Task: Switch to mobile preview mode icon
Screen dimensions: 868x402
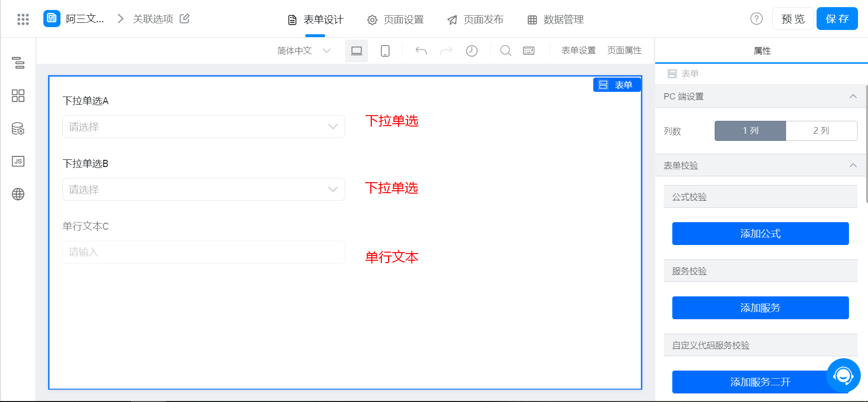Action: coord(385,51)
